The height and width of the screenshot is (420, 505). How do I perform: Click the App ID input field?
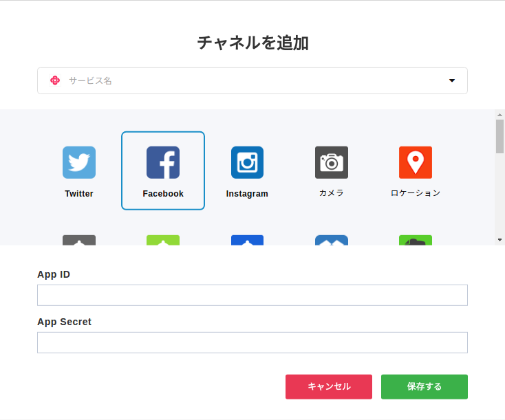(x=252, y=295)
